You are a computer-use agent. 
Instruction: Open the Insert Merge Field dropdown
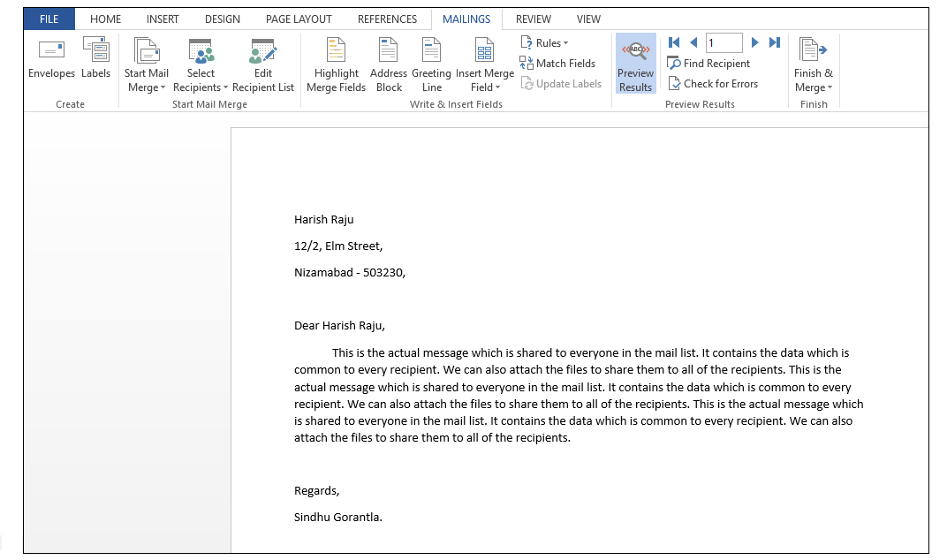click(x=485, y=64)
